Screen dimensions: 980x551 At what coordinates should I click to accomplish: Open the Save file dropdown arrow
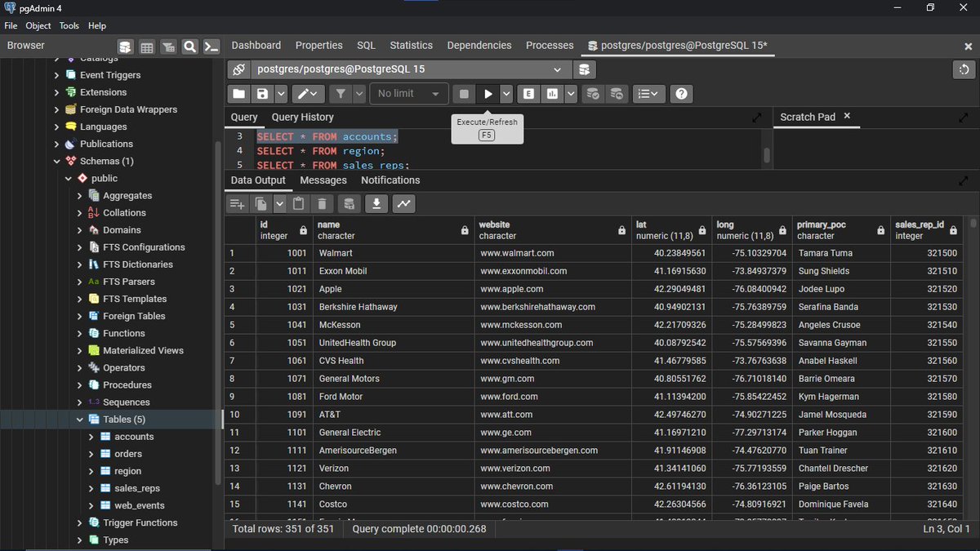point(281,94)
